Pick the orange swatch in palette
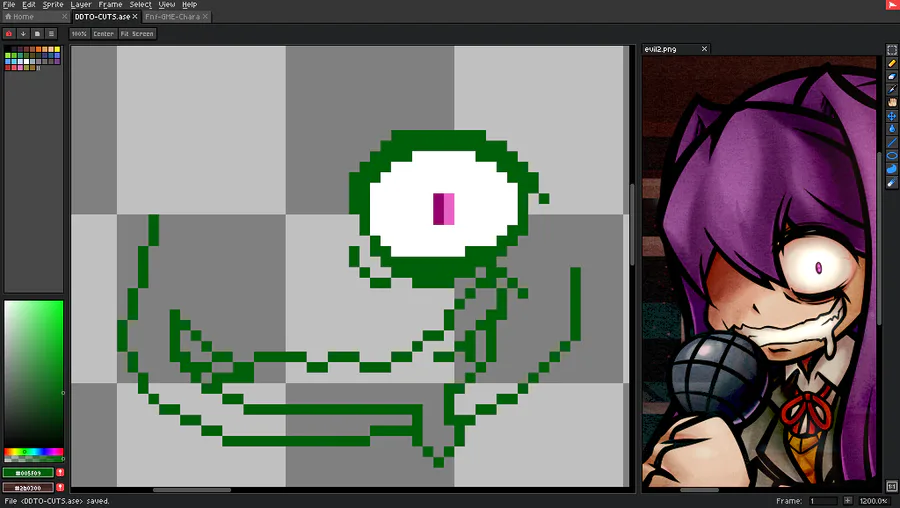This screenshot has height=508, width=900. 38,49
